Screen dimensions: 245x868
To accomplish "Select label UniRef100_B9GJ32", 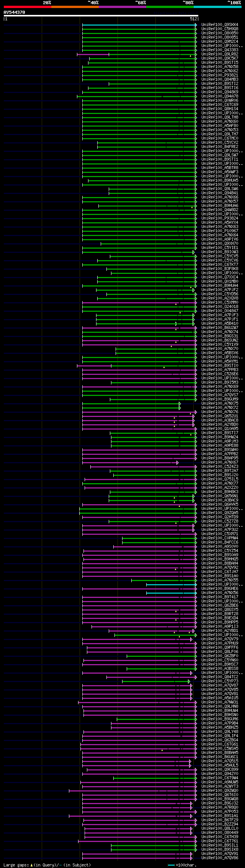I will pyautogui.click(x=220, y=803).
